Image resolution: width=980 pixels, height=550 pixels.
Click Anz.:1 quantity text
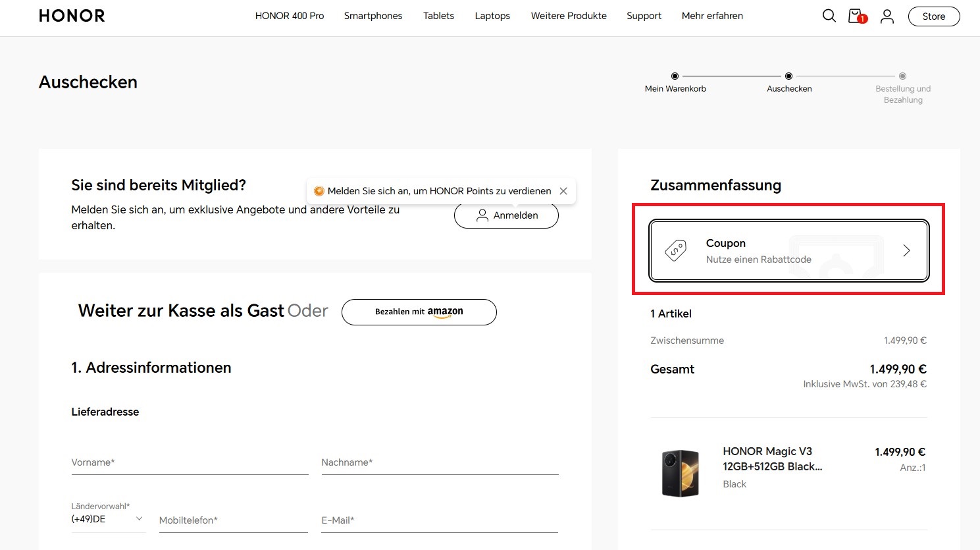[x=913, y=468]
